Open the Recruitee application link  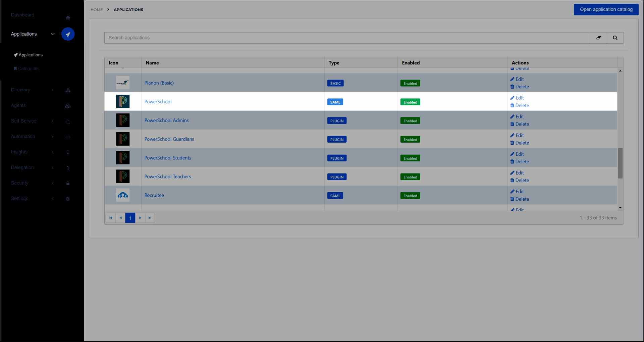pos(154,195)
